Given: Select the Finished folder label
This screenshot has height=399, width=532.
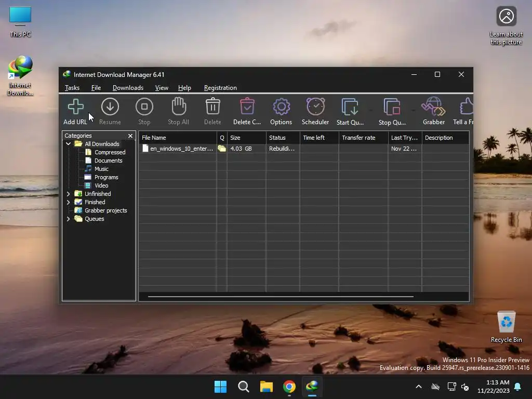Looking at the screenshot, I should [x=95, y=202].
